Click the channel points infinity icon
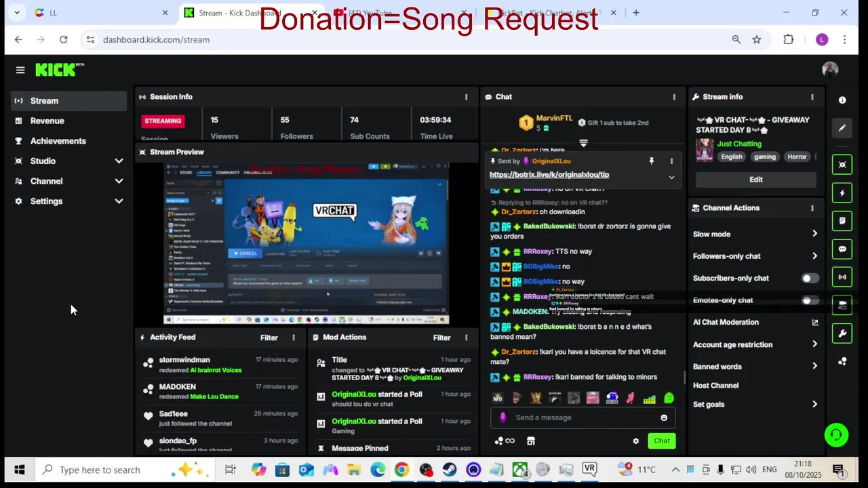The width and height of the screenshot is (868, 488). point(505,441)
